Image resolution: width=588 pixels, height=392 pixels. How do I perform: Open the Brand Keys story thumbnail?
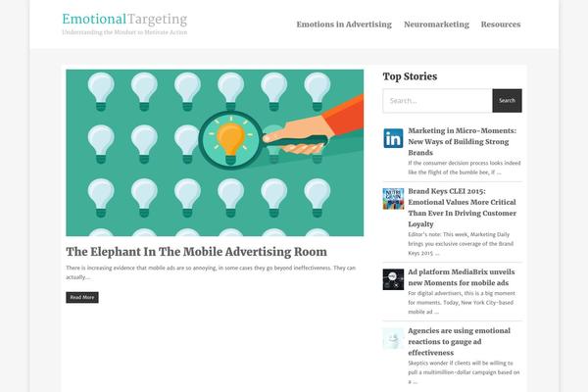point(393,198)
